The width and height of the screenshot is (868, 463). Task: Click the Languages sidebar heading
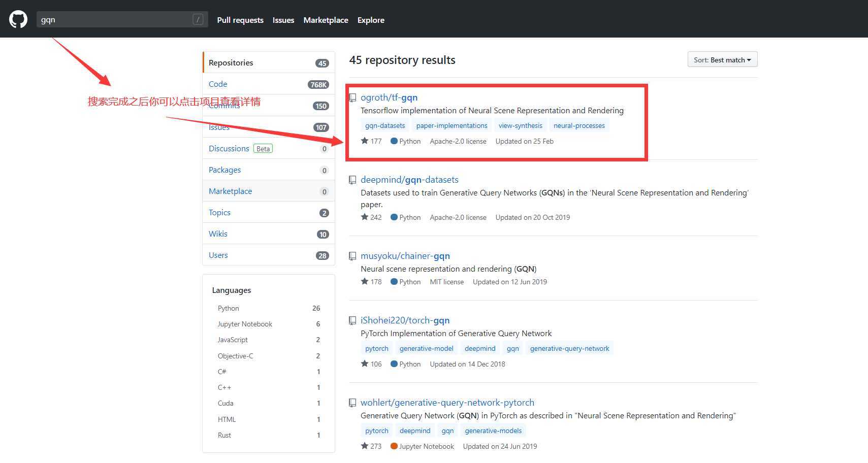232,290
